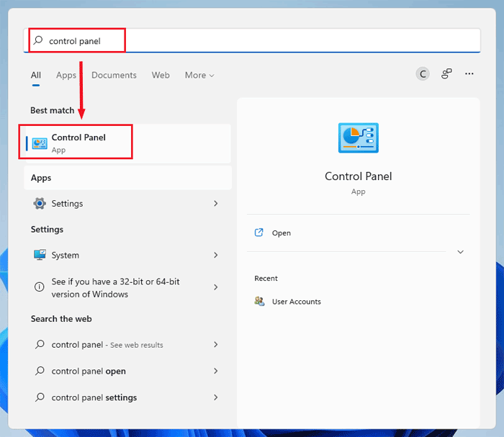
Task: Expand more actions chevron below Open
Action: (x=461, y=251)
